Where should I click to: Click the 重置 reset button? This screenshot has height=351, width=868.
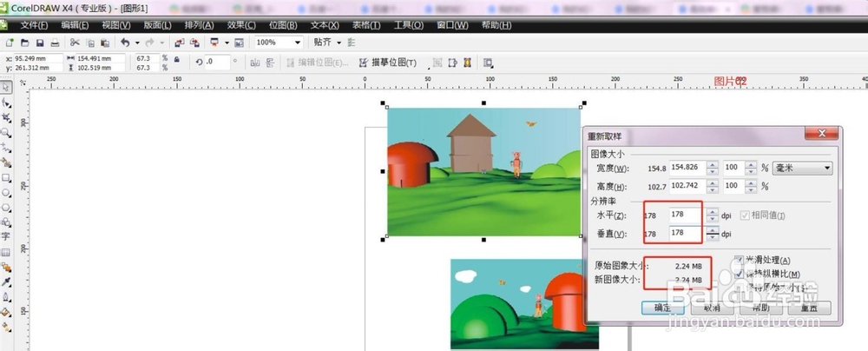[810, 308]
